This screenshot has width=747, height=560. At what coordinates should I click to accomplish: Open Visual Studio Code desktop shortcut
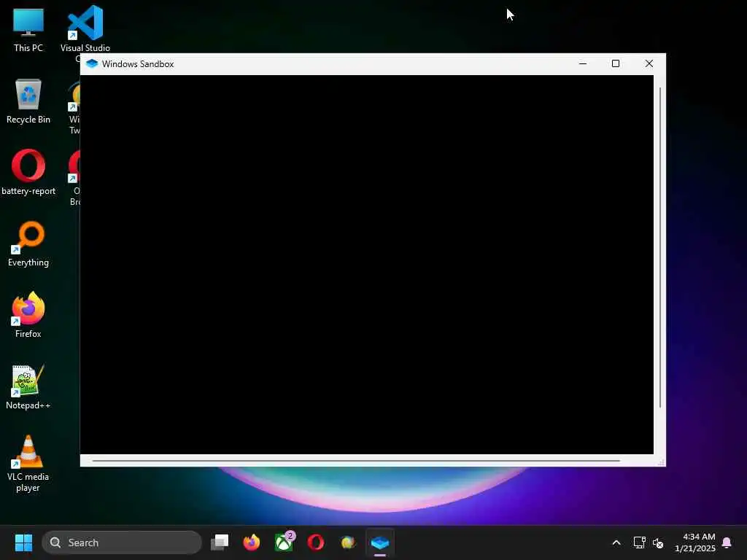pos(85,29)
